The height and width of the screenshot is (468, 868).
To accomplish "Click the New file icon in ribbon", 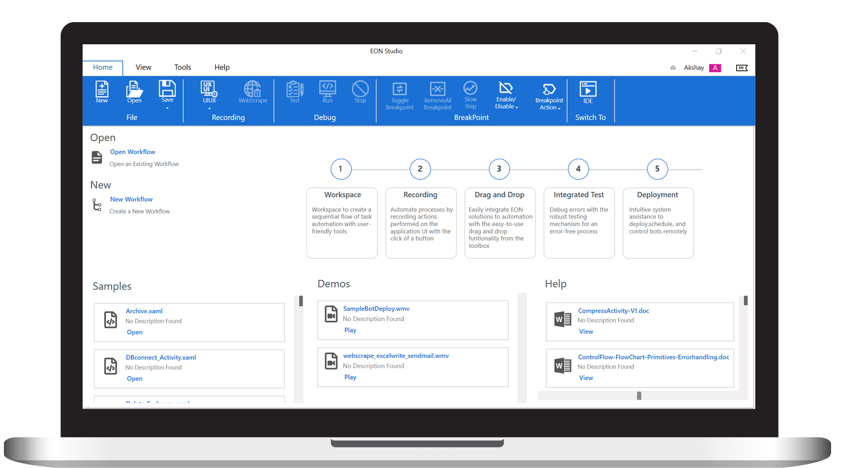I will (102, 91).
